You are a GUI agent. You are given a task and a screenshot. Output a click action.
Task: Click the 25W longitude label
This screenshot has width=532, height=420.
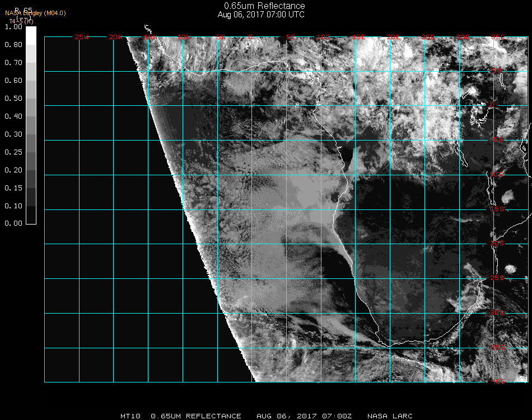(x=81, y=37)
